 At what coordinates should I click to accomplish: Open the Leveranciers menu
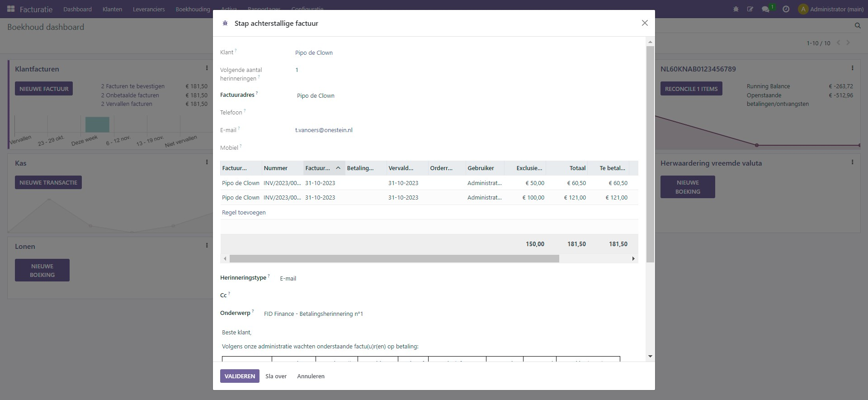coord(149,9)
